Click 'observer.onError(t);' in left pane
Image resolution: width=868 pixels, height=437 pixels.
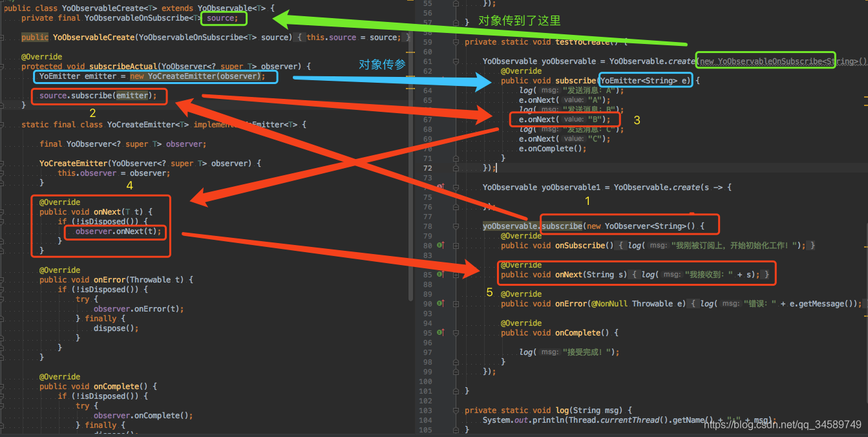[x=138, y=308]
